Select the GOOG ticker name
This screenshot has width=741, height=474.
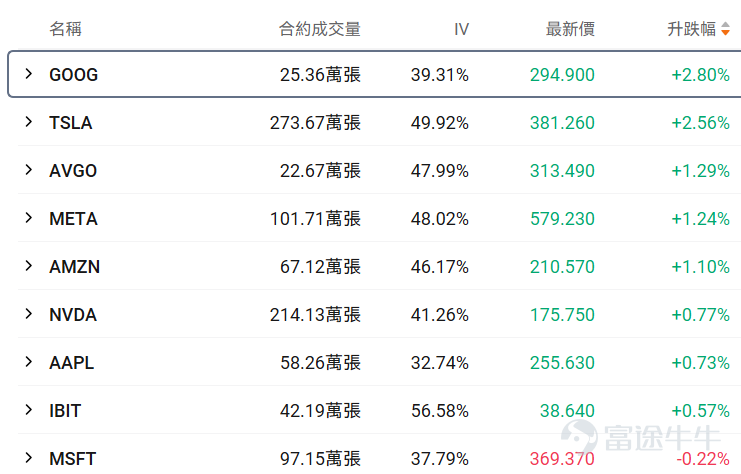click(x=74, y=75)
